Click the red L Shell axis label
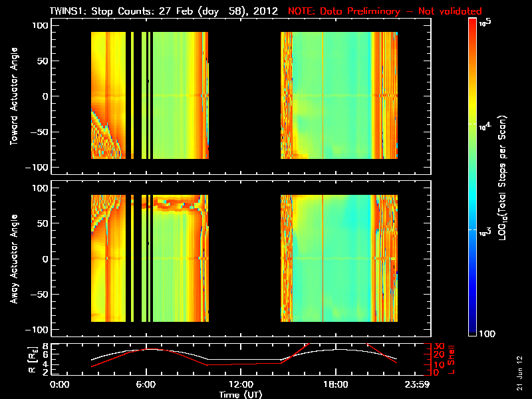Image resolution: width=532 pixels, height=399 pixels. click(x=451, y=360)
